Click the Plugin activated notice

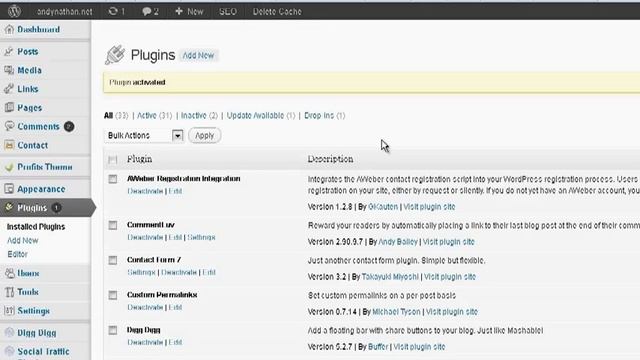coord(371,82)
